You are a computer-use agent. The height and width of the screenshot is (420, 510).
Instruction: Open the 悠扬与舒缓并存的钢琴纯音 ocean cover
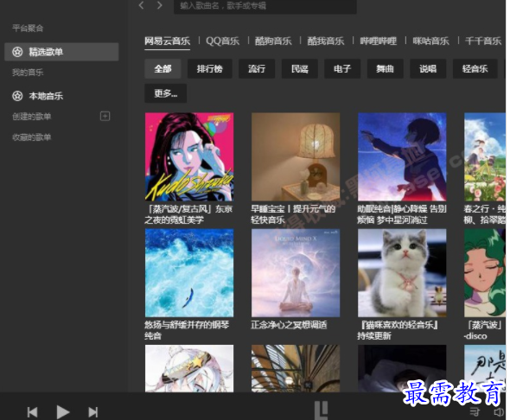[189, 273]
